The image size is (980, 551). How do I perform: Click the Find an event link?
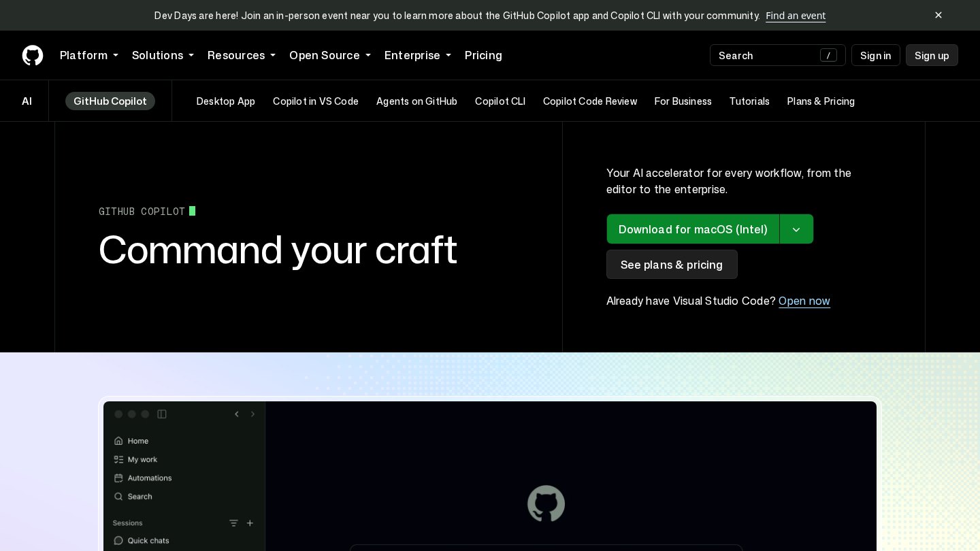[x=796, y=16]
